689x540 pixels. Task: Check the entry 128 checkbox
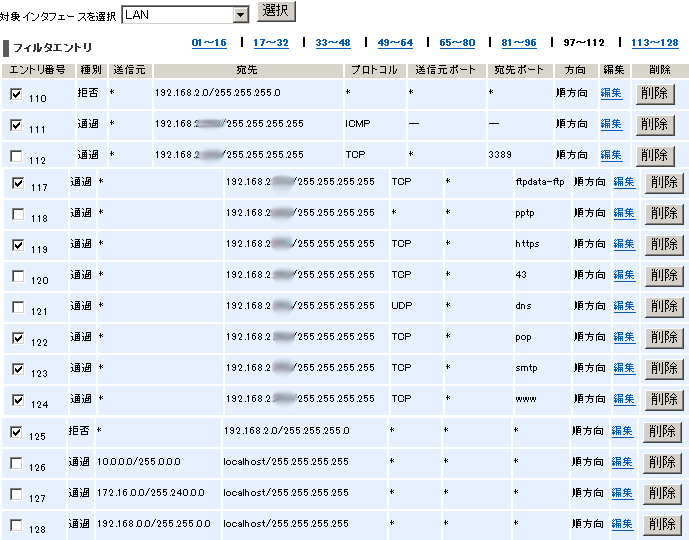[x=16, y=524]
